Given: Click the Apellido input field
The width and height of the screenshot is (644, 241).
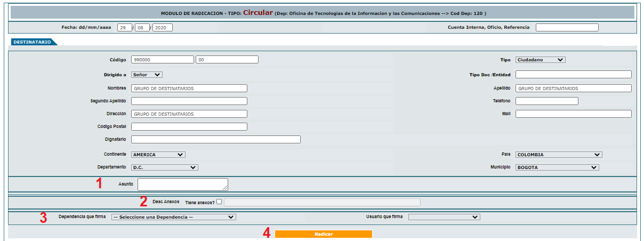Looking at the screenshot, I should tap(573, 89).
